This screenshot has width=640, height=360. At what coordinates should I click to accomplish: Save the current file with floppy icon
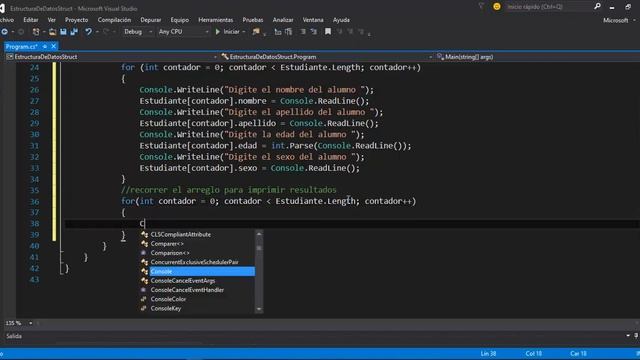point(63,31)
